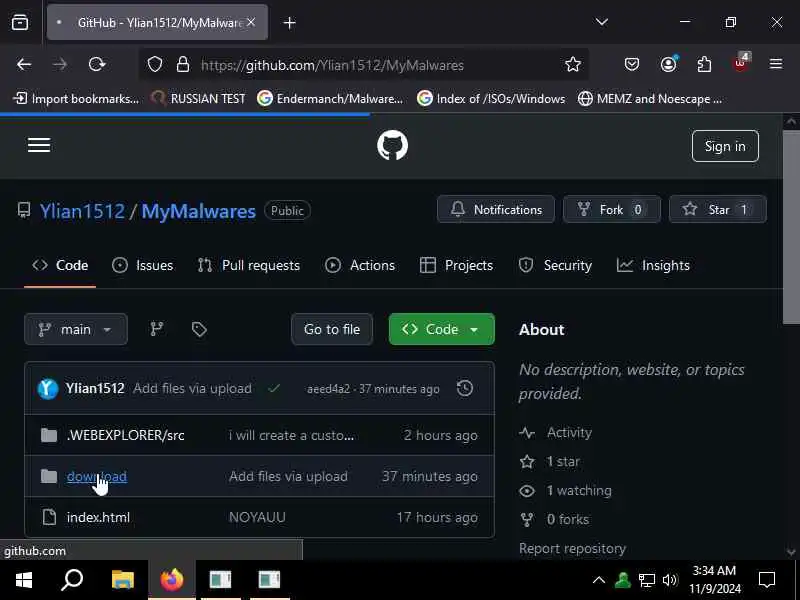Fork the repository
The height and width of the screenshot is (600, 800).
[612, 209]
